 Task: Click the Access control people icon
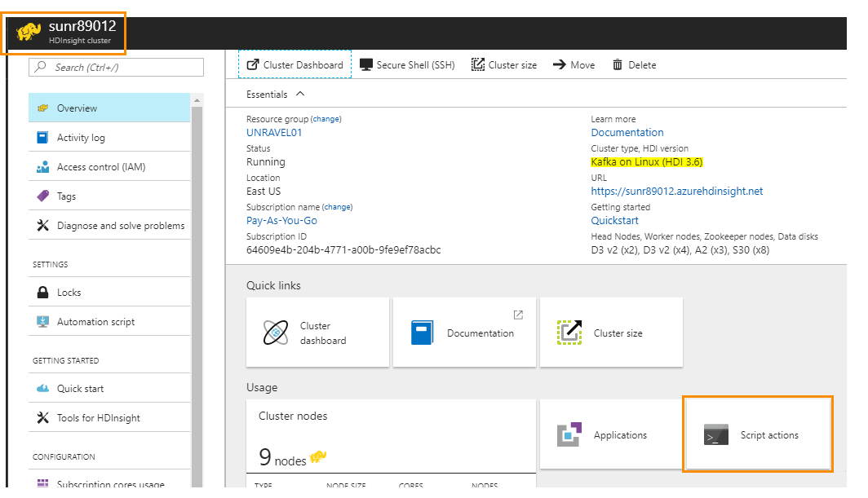[42, 166]
